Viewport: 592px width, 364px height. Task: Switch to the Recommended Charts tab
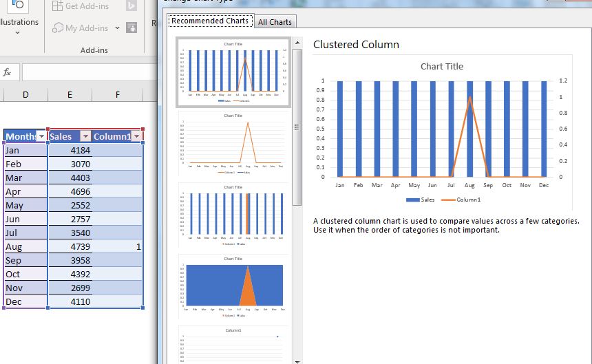tap(210, 21)
